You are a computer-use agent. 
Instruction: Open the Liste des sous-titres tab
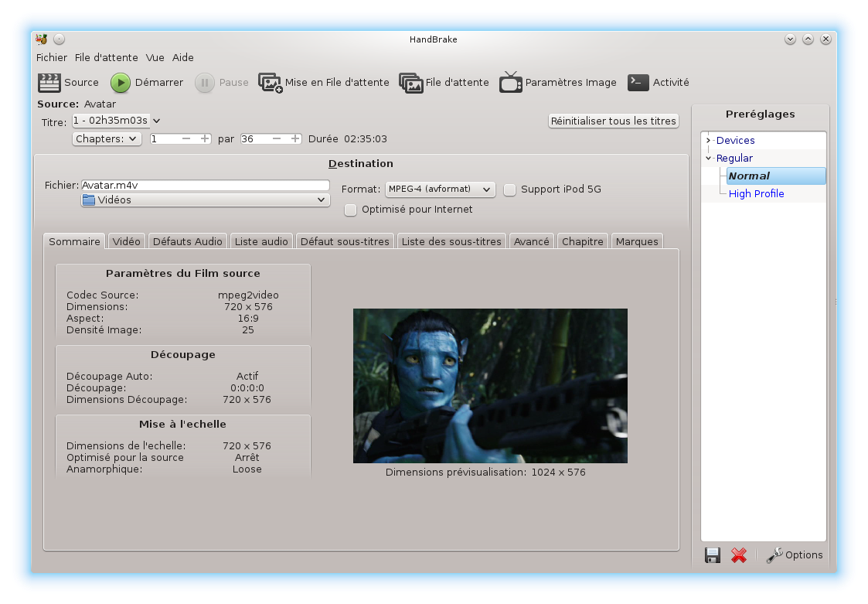point(451,241)
